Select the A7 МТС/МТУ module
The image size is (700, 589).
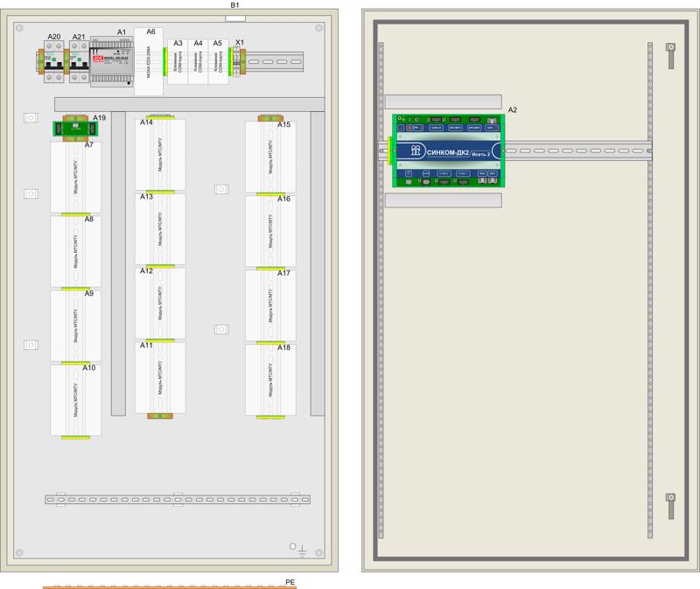tap(75, 177)
